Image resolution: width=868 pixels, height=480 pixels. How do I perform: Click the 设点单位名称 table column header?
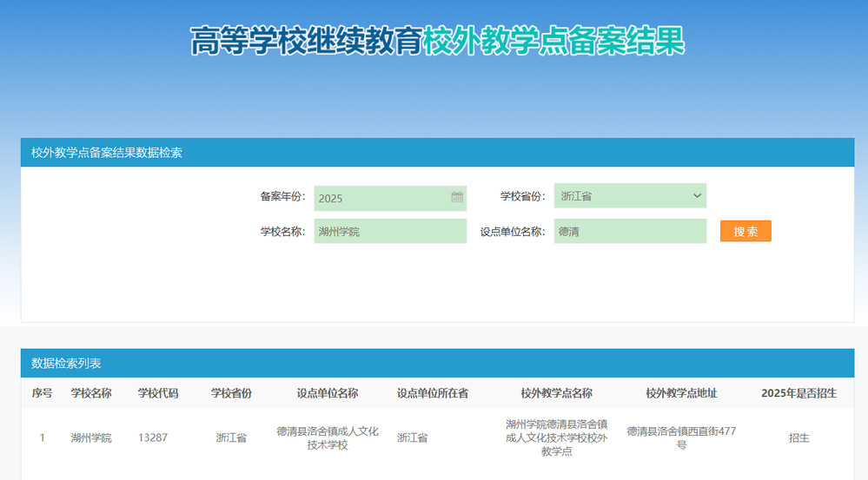tap(328, 393)
